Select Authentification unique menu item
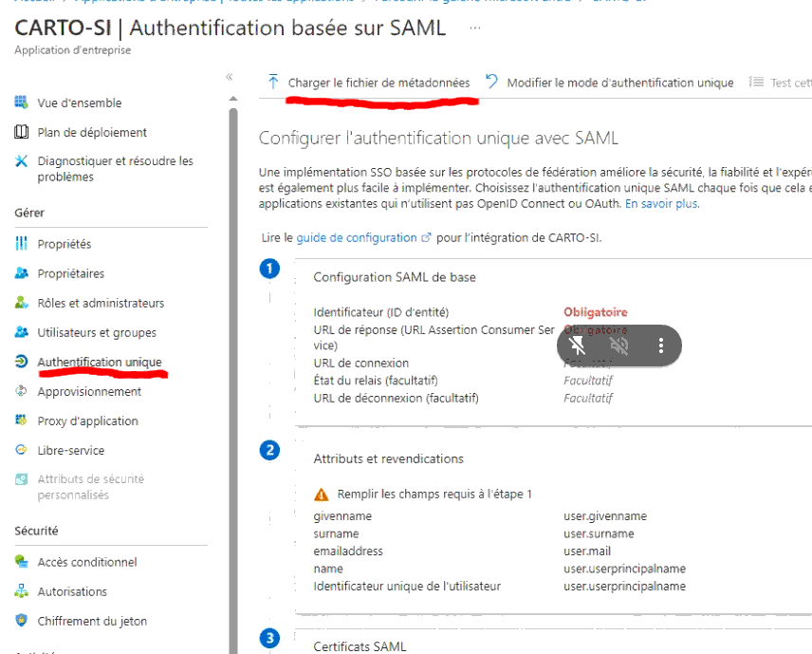The width and height of the screenshot is (812, 654). pyautogui.click(x=100, y=362)
